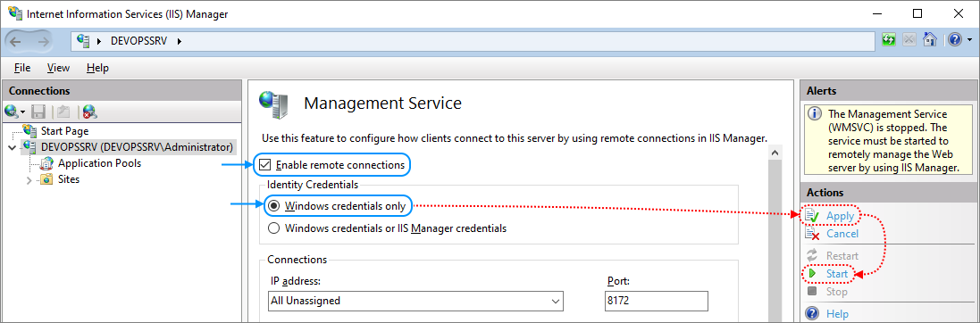Image resolution: width=980 pixels, height=323 pixels.
Task: Open dropdown on Create New Connection icon
Action: [22, 112]
